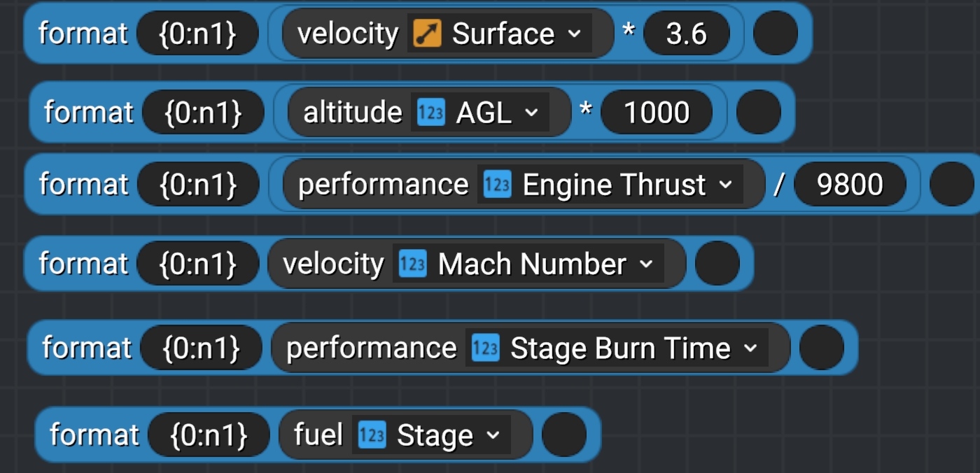Click the number icon in the fuel Stage block

click(x=372, y=435)
